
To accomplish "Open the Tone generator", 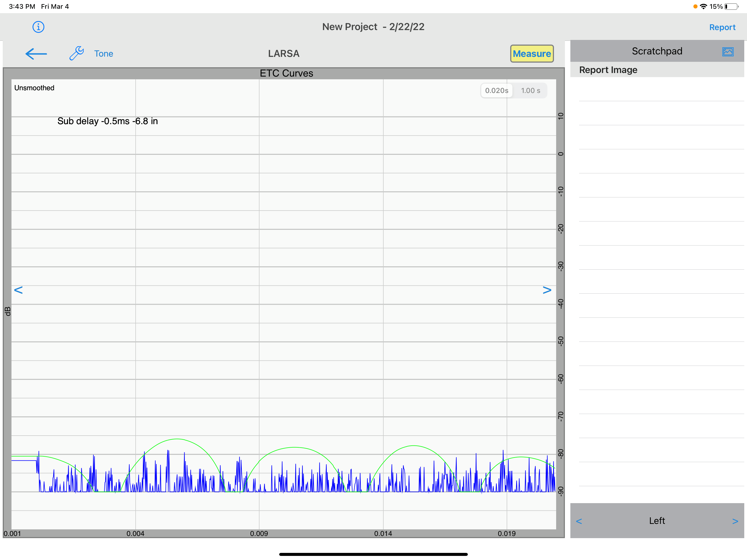I will (x=103, y=54).
